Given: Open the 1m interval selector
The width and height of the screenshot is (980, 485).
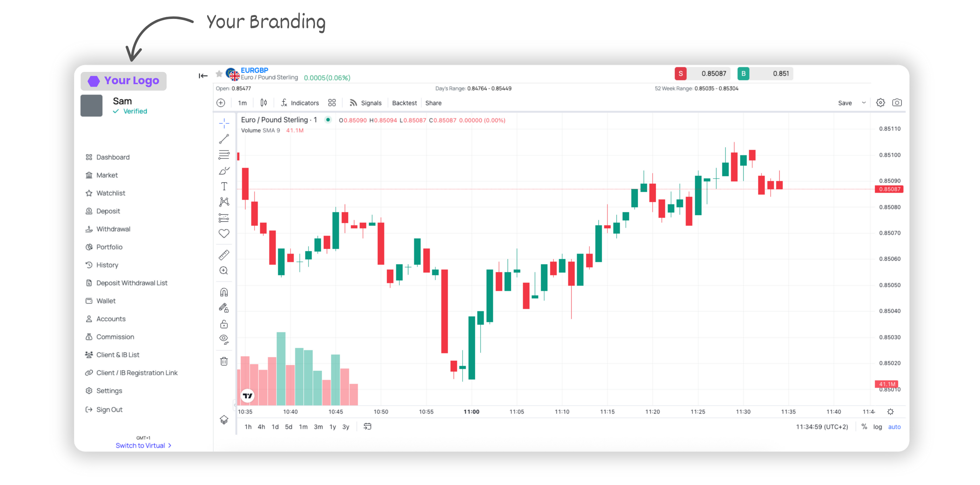Looking at the screenshot, I should click(x=242, y=103).
